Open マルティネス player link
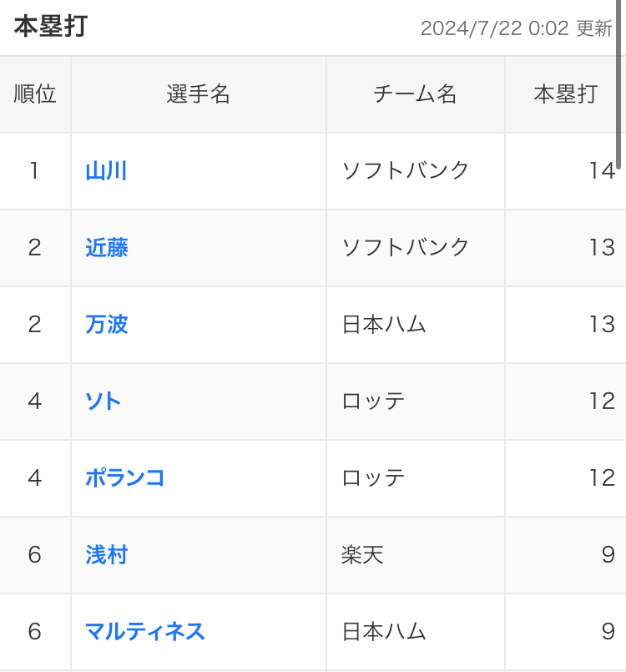Image resolution: width=626 pixels, height=672 pixels. click(145, 632)
